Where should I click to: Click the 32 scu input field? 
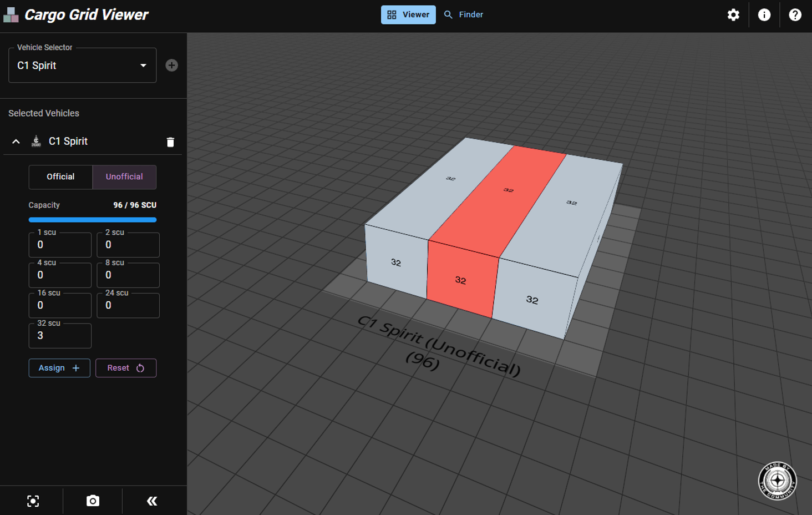click(x=60, y=336)
